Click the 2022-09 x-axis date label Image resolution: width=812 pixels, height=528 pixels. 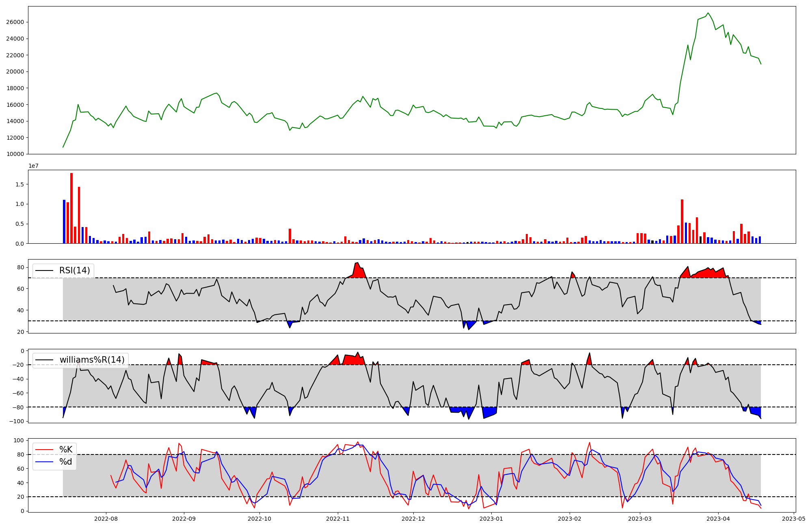[x=184, y=519]
